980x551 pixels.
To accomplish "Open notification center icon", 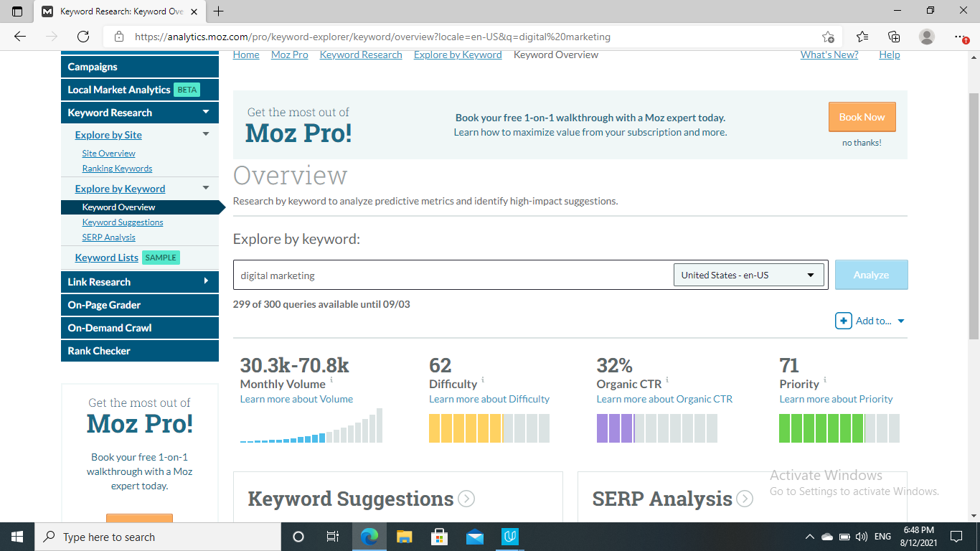I will [956, 537].
